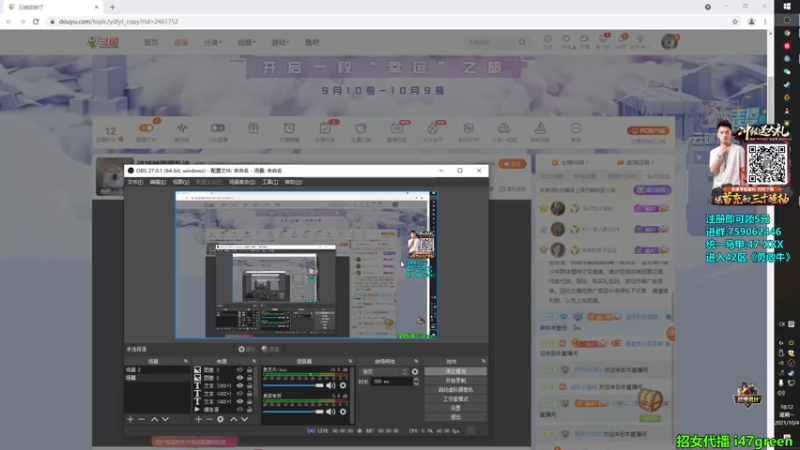Open the OBS 场景集合 menu

(242, 182)
